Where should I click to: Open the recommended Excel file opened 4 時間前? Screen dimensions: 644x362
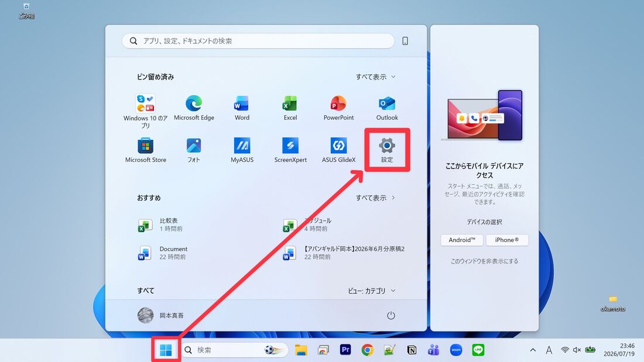(307, 225)
